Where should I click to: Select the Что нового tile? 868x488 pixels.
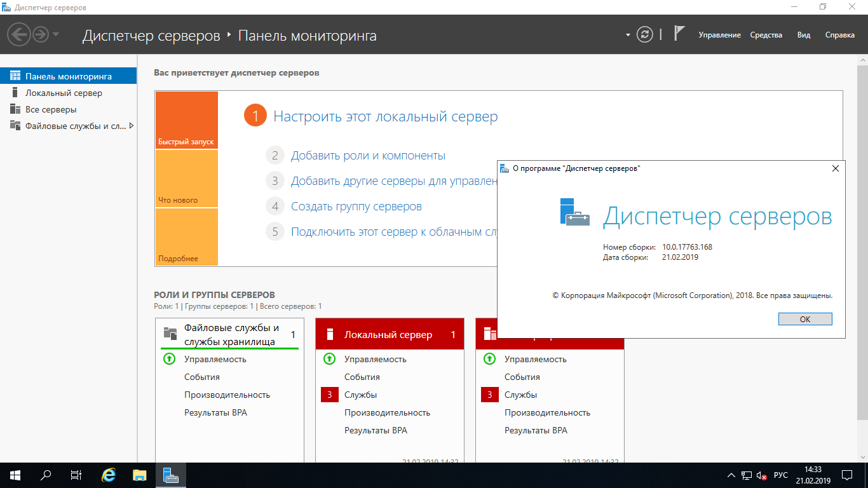pyautogui.click(x=186, y=179)
